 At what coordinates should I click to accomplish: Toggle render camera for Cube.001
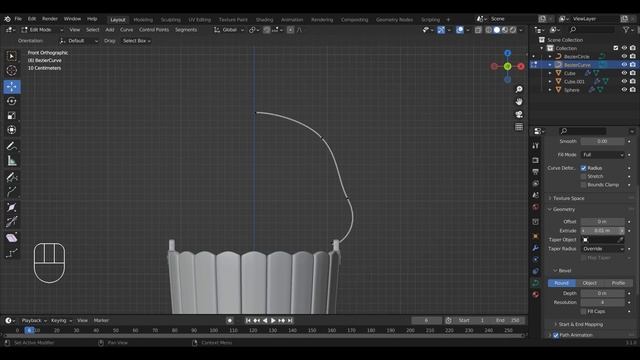click(632, 81)
